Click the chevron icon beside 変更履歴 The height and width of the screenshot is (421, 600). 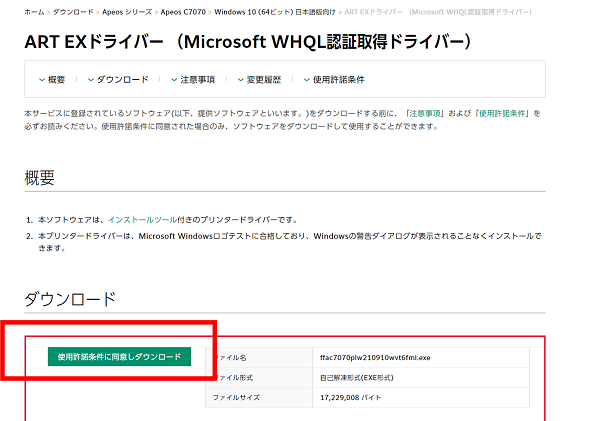tap(238, 79)
